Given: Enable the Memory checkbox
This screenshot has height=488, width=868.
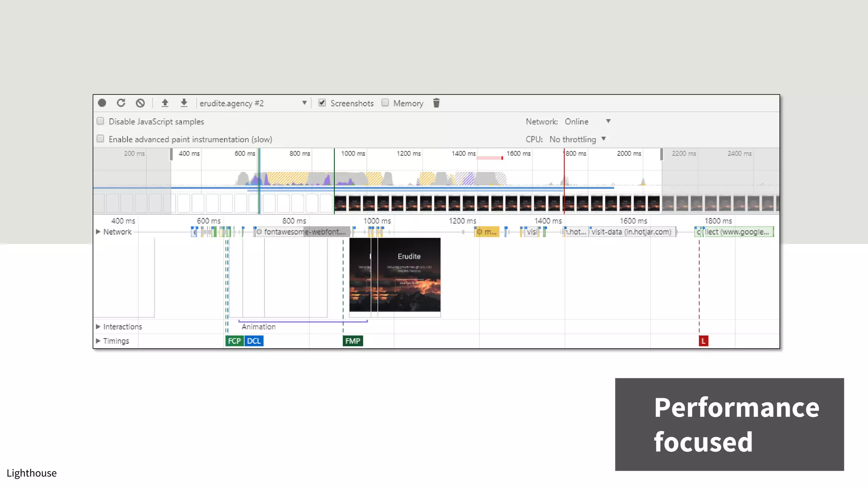Looking at the screenshot, I should pyautogui.click(x=385, y=103).
